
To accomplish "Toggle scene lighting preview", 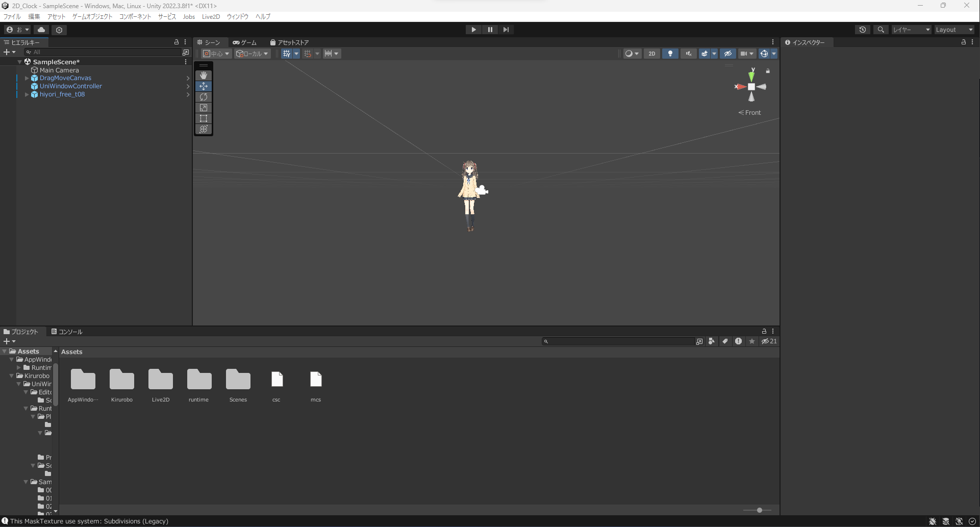I will coord(670,54).
